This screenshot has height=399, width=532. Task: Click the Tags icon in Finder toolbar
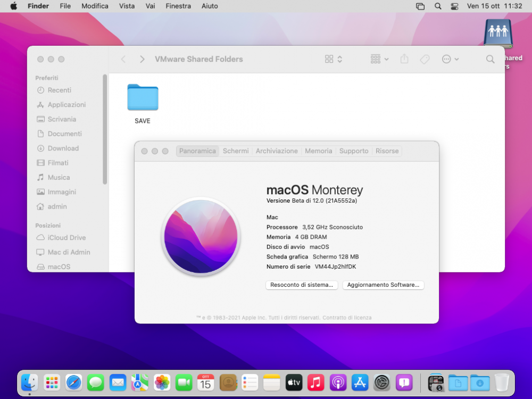click(x=425, y=60)
